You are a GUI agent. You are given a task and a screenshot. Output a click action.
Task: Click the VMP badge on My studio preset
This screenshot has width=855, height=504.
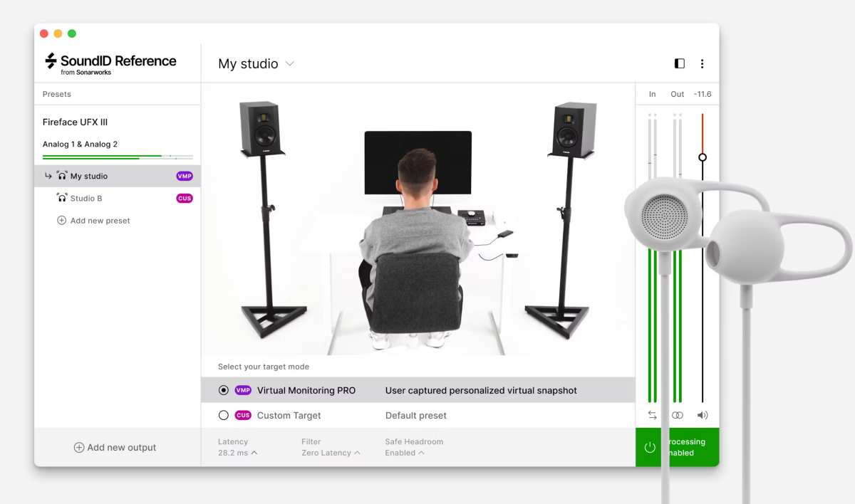185,177
